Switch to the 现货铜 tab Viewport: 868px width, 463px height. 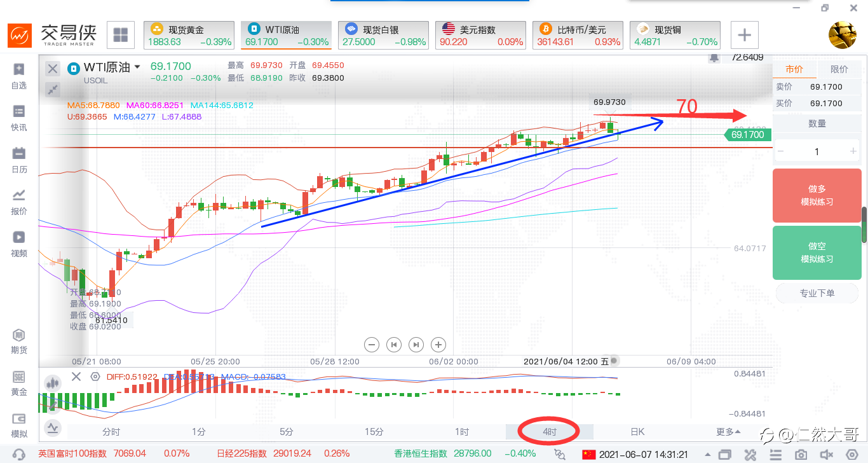click(675, 35)
